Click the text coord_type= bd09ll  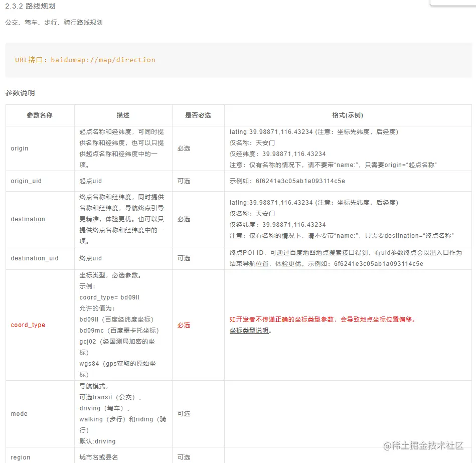[x=109, y=297]
